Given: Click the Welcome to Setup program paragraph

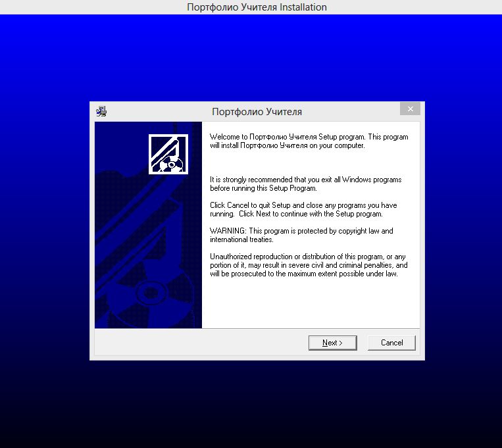Looking at the screenshot, I should pos(309,141).
